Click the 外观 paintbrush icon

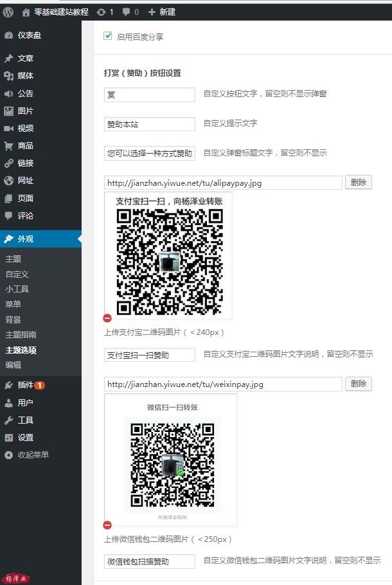click(x=8, y=239)
